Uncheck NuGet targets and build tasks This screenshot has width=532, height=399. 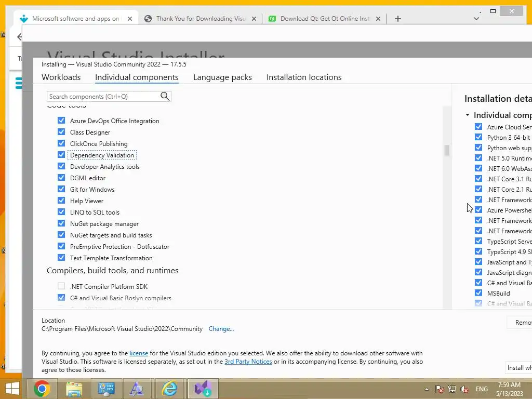click(61, 235)
